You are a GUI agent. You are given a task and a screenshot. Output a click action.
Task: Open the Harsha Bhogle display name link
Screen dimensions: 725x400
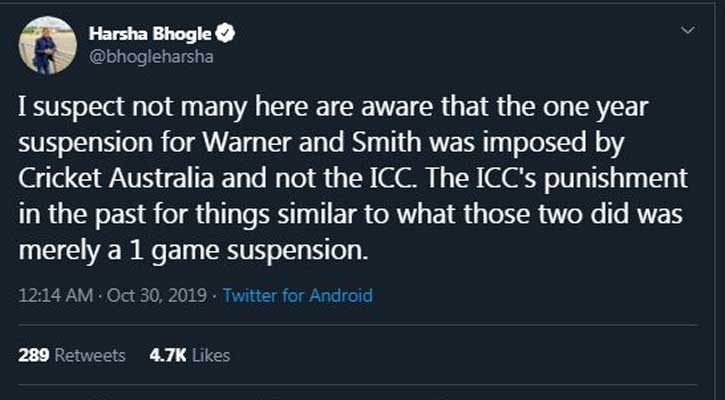[x=159, y=35]
